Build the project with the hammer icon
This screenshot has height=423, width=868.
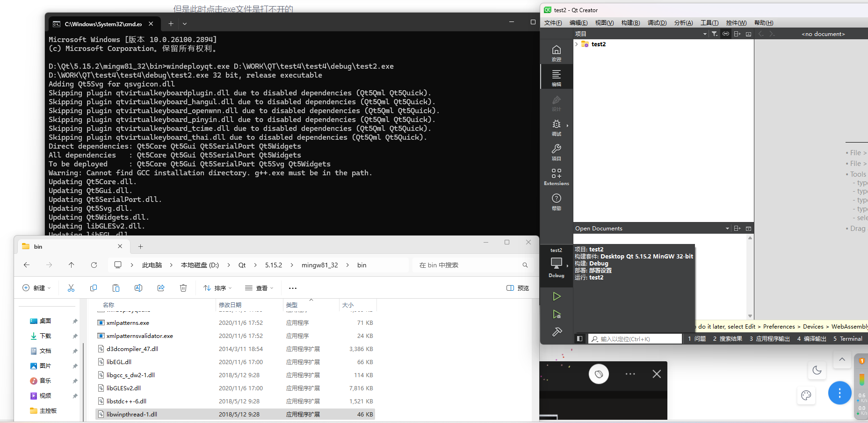pyautogui.click(x=557, y=332)
